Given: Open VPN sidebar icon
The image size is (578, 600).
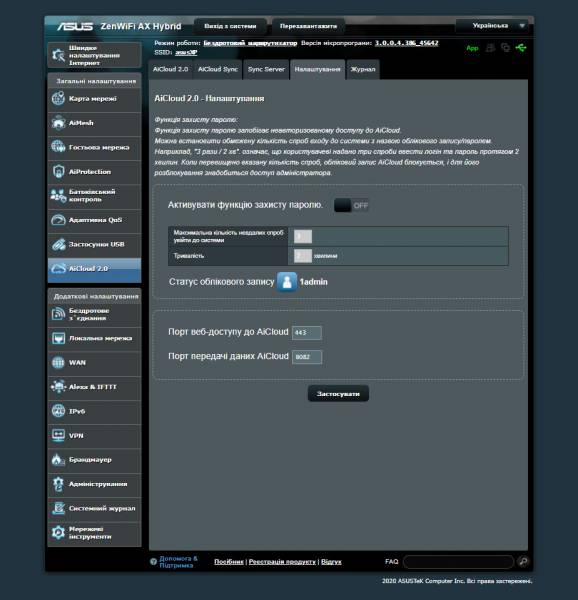Looking at the screenshot, I should tap(58, 435).
